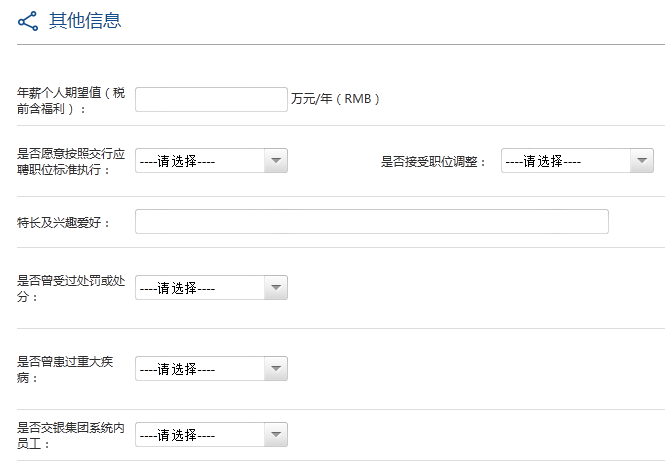Open the 是否交银集团系统内员工 dropdown

click(211, 435)
